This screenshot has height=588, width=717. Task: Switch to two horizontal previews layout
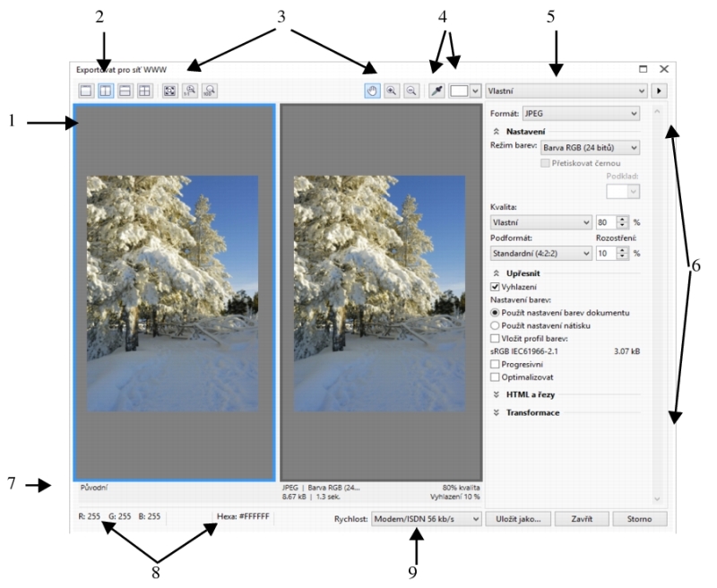pos(123,91)
